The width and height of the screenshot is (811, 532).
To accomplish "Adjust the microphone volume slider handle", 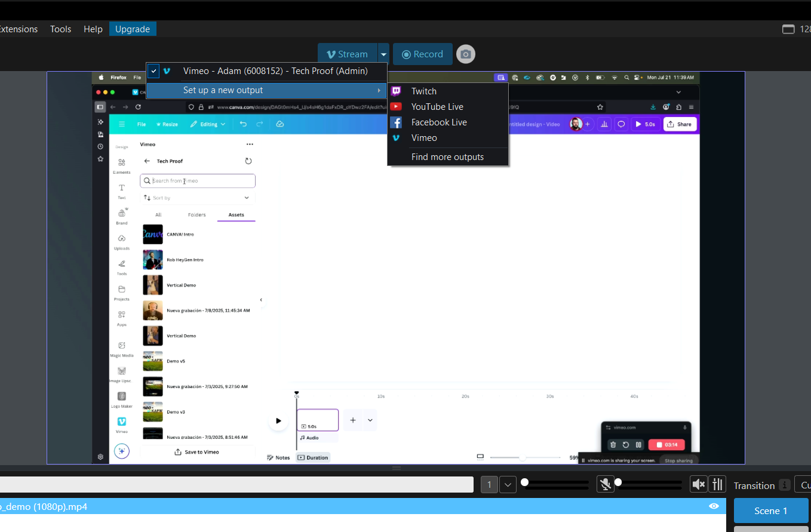I will point(618,482).
